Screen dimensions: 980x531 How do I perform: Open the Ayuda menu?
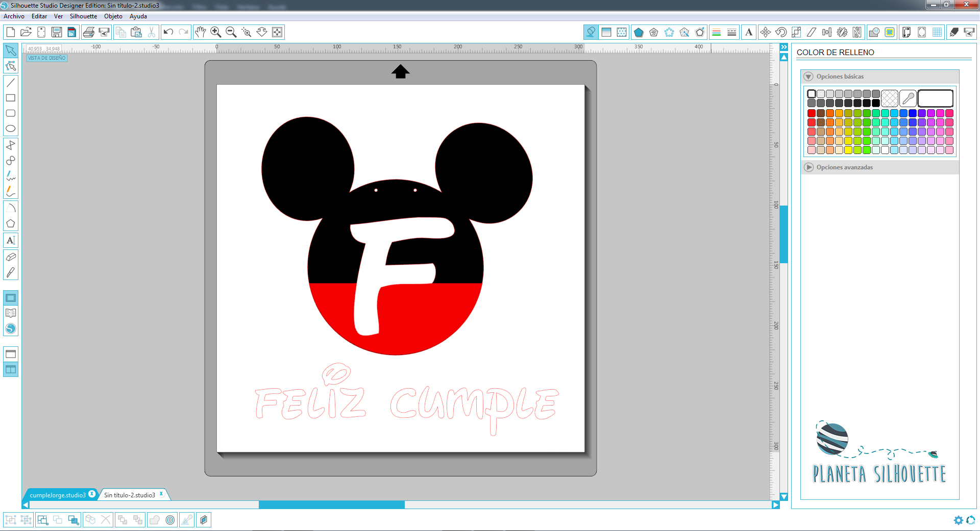click(x=138, y=16)
